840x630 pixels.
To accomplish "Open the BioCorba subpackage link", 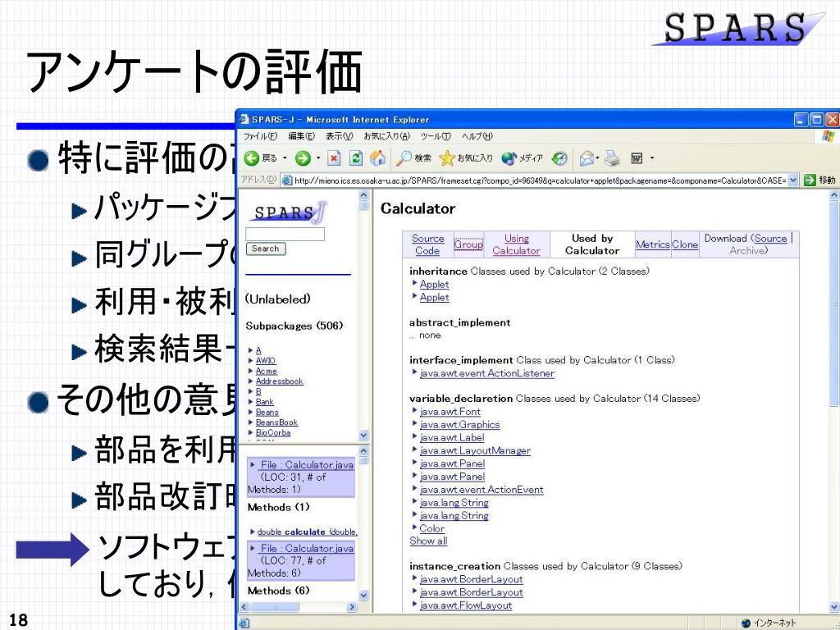I will pos(272,433).
